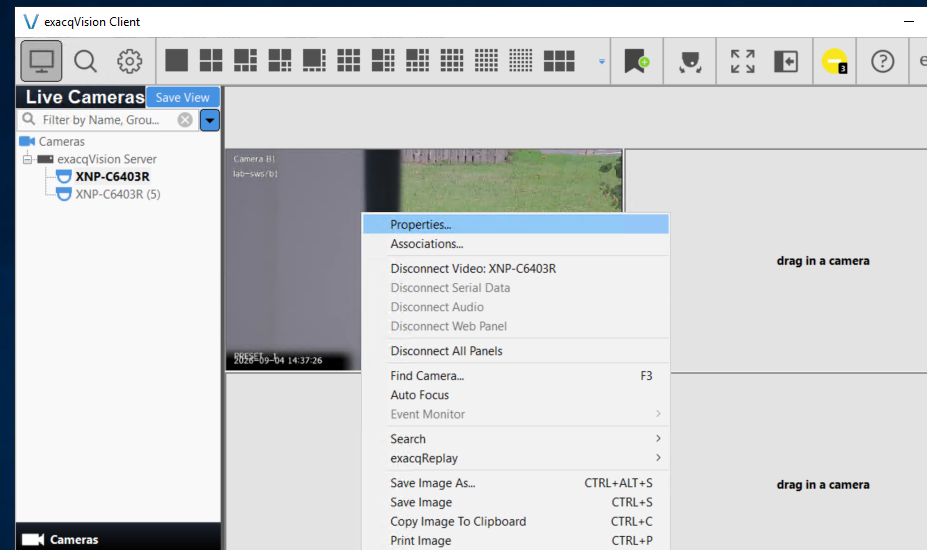Click the Cameras tab at panel bottom

pyautogui.click(x=118, y=539)
